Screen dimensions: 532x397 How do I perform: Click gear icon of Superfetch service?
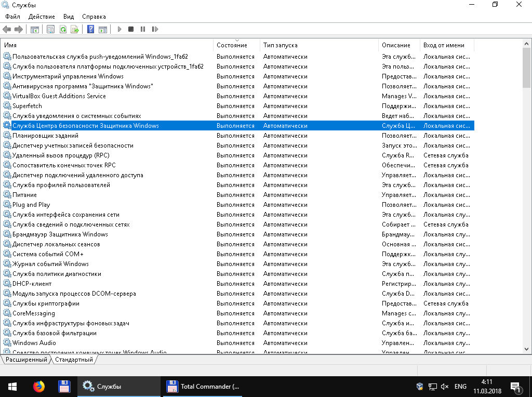pos(7,106)
